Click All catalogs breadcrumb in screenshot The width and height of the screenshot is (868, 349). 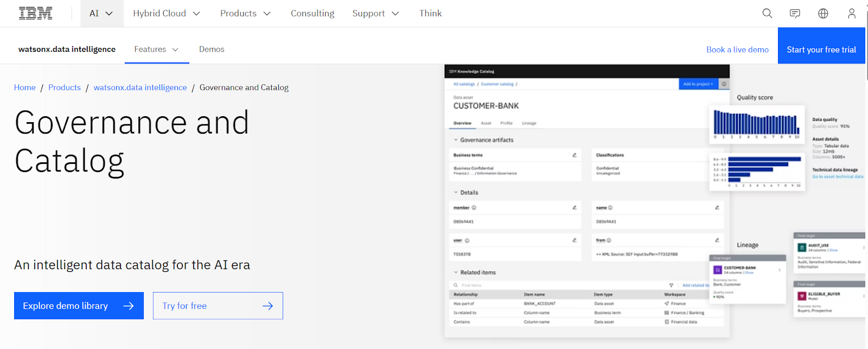[464, 84]
